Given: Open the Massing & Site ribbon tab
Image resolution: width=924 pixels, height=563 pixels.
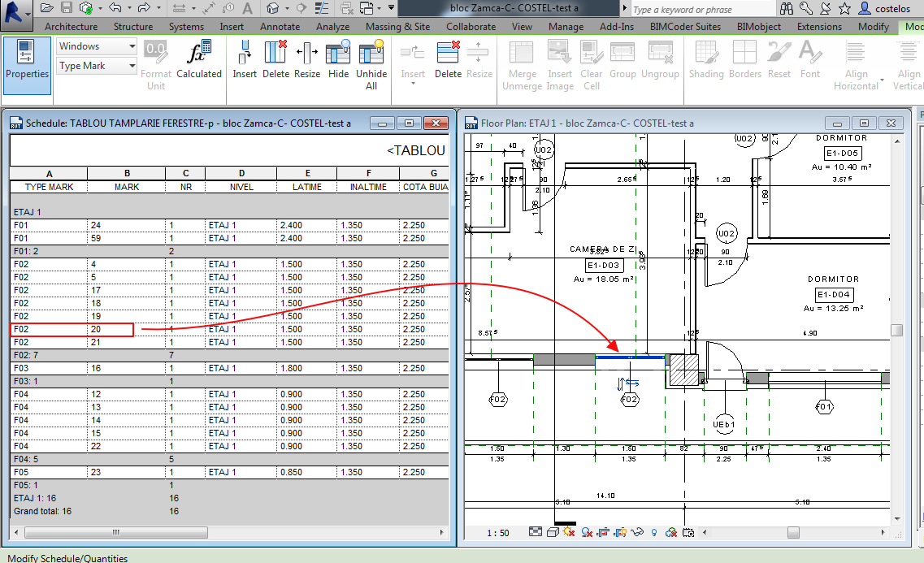Looking at the screenshot, I should pos(397,27).
